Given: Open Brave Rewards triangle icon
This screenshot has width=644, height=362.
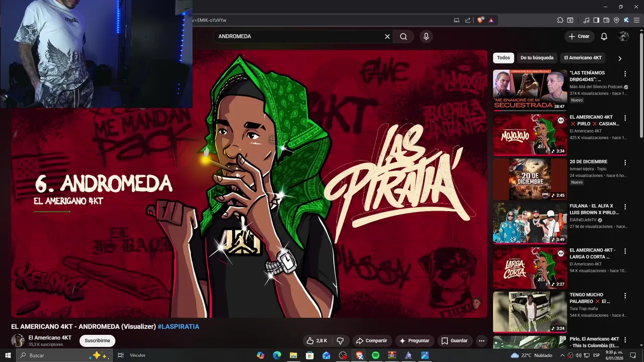Looking at the screenshot, I should click(x=491, y=20).
